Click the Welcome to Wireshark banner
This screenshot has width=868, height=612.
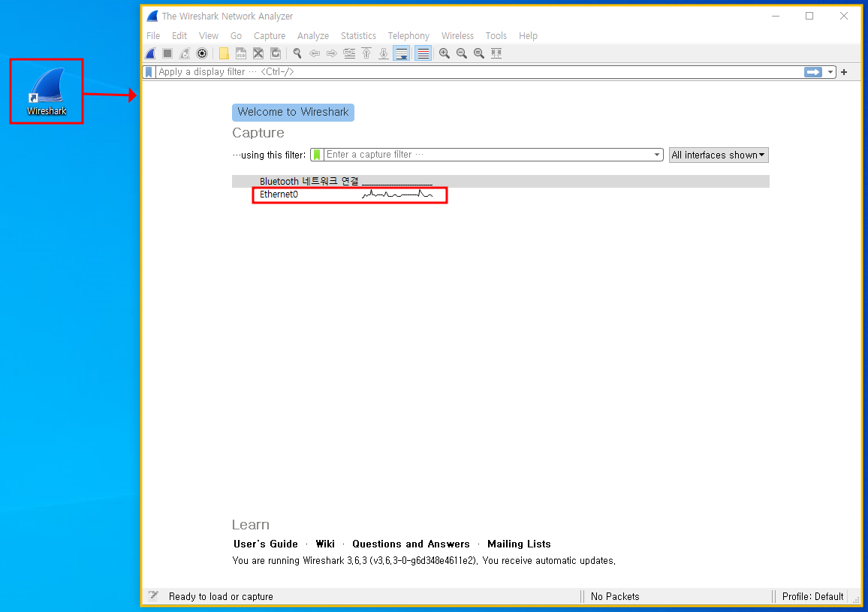tap(293, 112)
